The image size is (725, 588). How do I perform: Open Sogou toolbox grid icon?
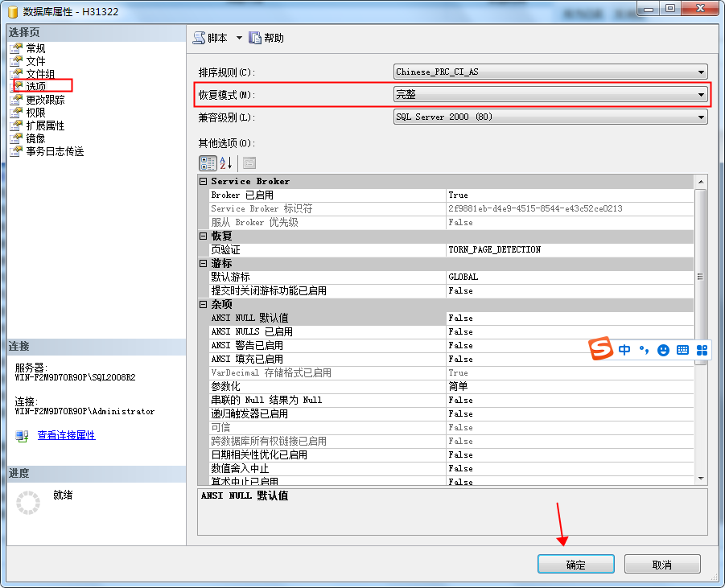click(x=702, y=350)
